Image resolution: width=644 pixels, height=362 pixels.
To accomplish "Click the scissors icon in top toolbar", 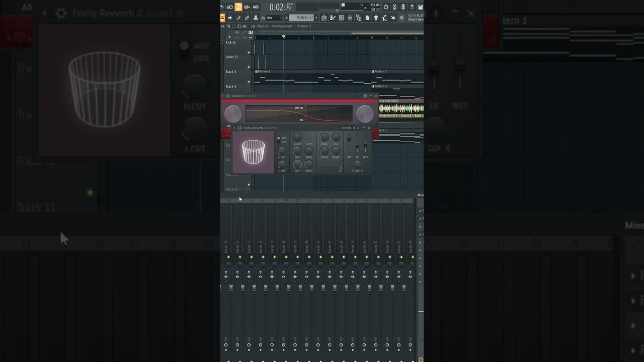I will tap(394, 7).
